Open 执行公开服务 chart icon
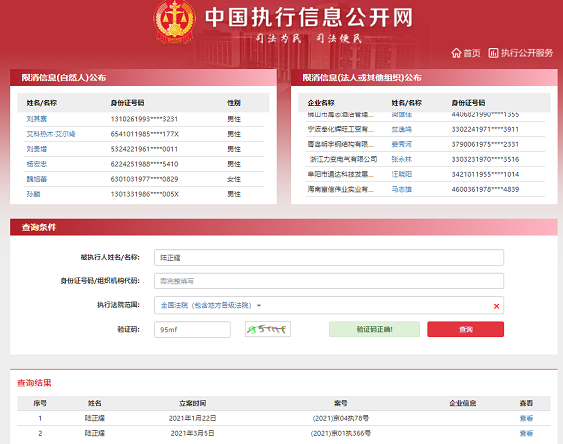Image resolution: width=563 pixels, height=444 pixels. click(x=493, y=53)
